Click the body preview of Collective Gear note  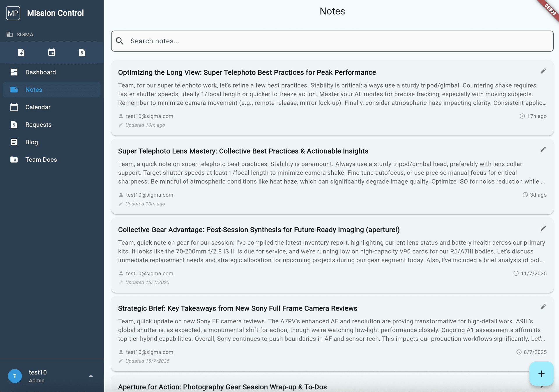[x=331, y=251]
